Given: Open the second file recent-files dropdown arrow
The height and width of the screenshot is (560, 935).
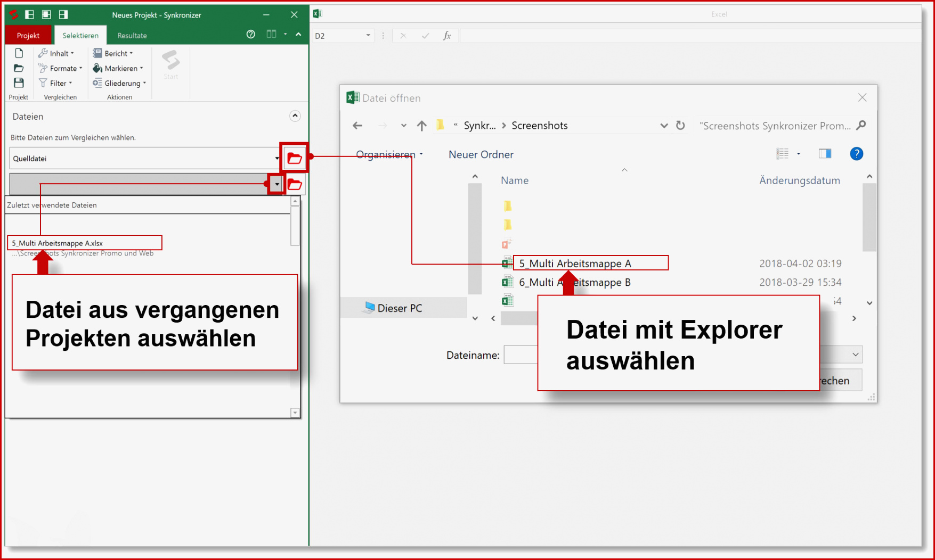Looking at the screenshot, I should tap(277, 184).
